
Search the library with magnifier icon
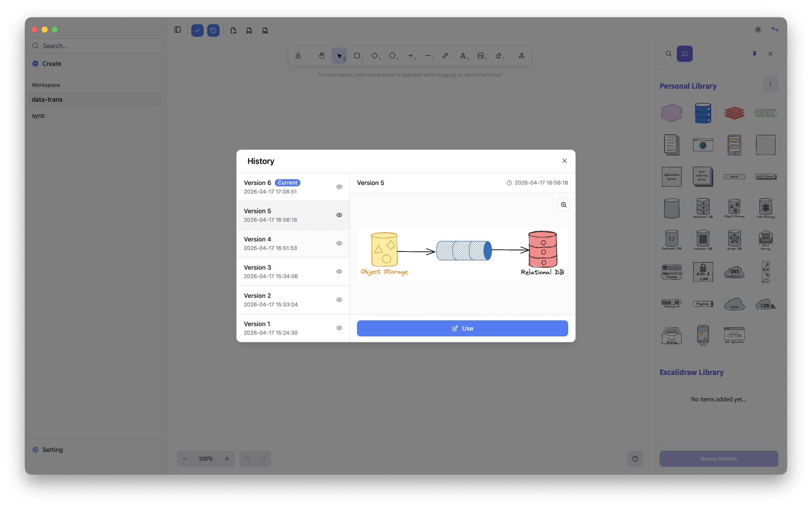tap(669, 54)
